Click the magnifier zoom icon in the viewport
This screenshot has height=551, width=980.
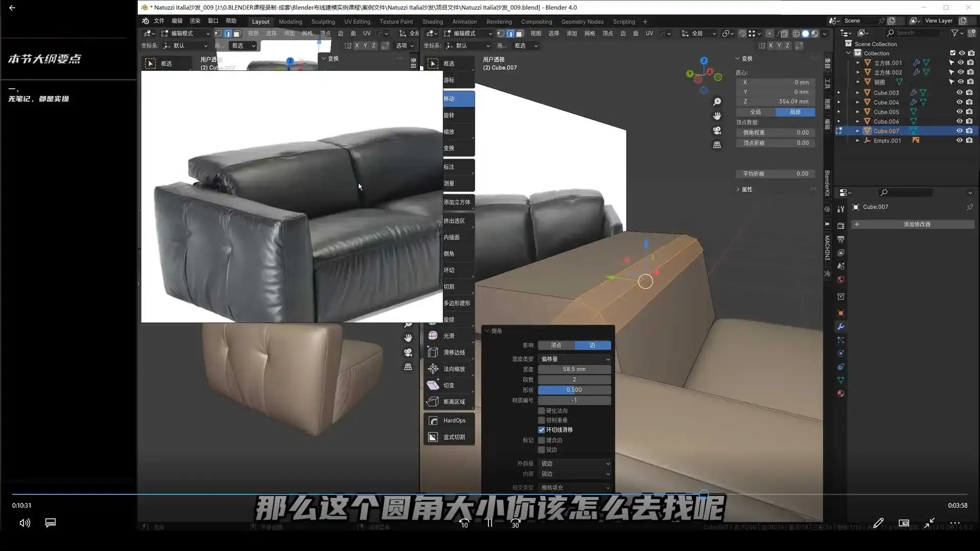(x=717, y=102)
